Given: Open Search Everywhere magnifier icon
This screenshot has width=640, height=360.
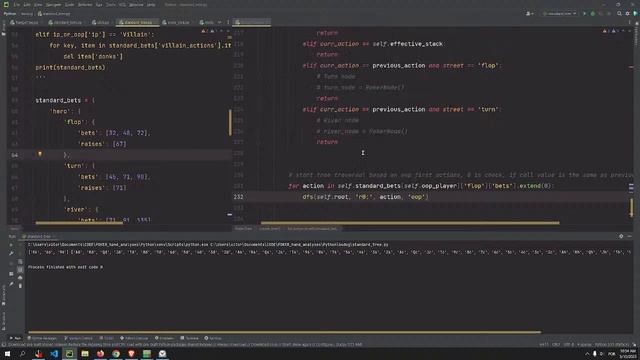Looking at the screenshot, I should coord(619,13).
